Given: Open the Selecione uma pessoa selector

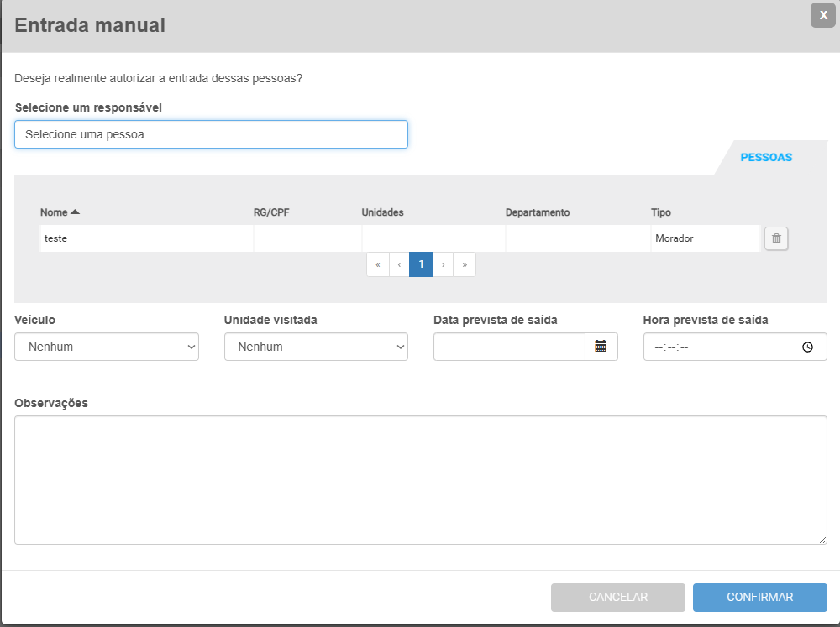Looking at the screenshot, I should [x=211, y=134].
